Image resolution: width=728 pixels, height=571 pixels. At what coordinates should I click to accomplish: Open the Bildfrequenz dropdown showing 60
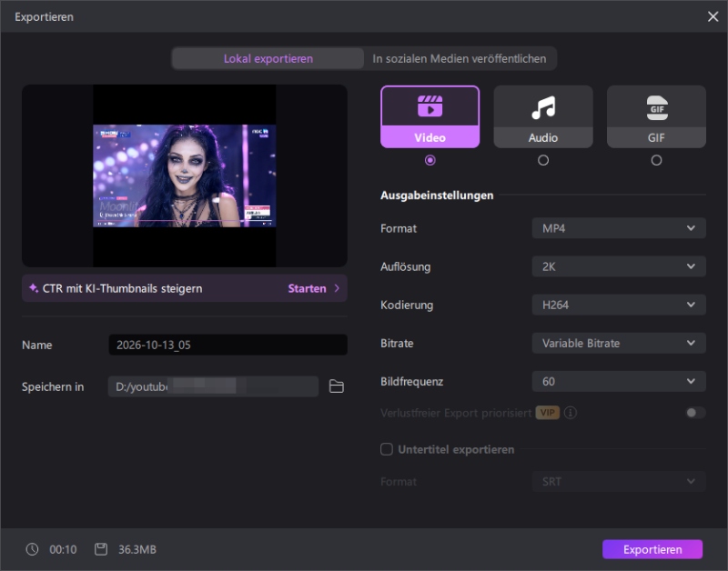pos(619,381)
